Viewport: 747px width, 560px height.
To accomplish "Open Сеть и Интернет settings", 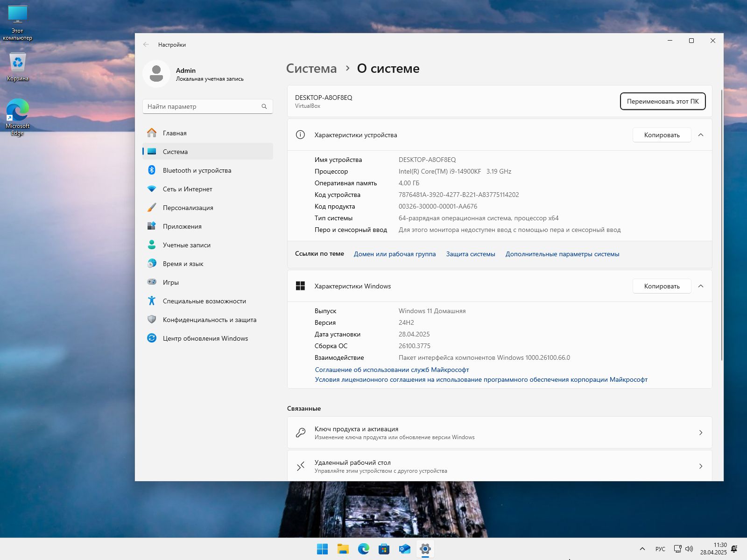I will tap(208, 189).
